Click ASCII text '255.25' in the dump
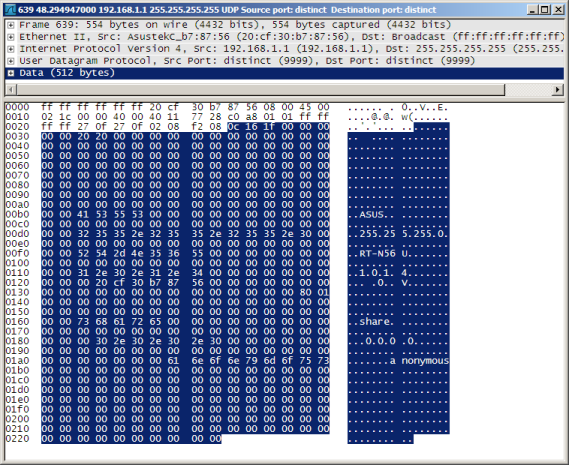Screen dimensions: 569x465 377,234
